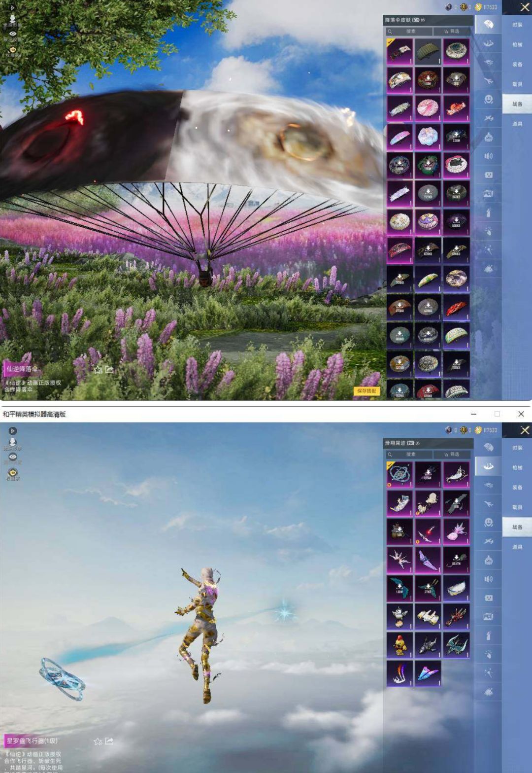
Task: Open tapping hand icon in parachute skins screen
Action: pos(488,231)
